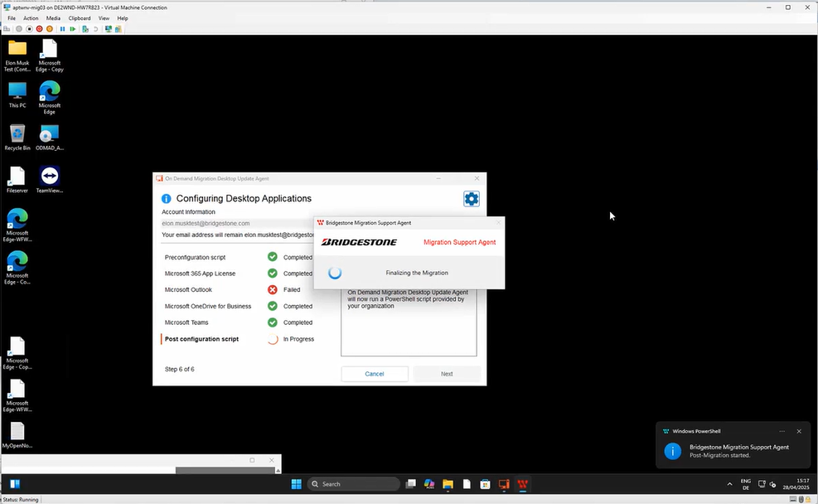
Task: Select the Microsoft Edge - Copy desktop file
Action: tap(50, 56)
